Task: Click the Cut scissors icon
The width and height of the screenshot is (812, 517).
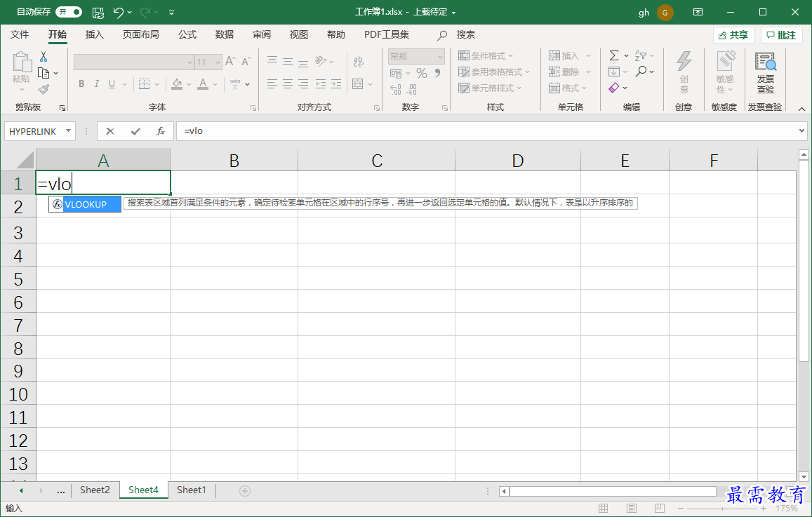Action: click(44, 56)
